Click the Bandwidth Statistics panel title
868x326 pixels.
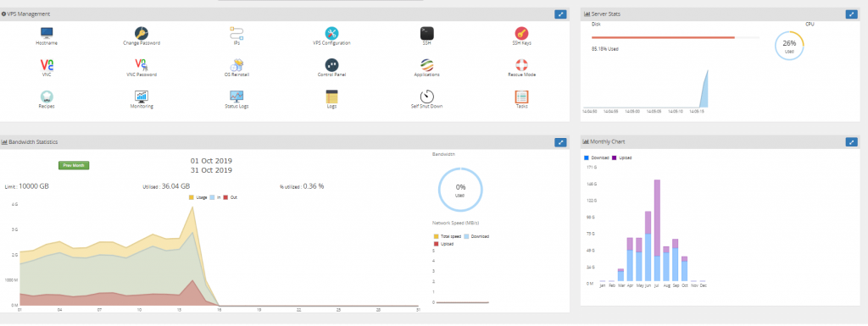(x=33, y=142)
